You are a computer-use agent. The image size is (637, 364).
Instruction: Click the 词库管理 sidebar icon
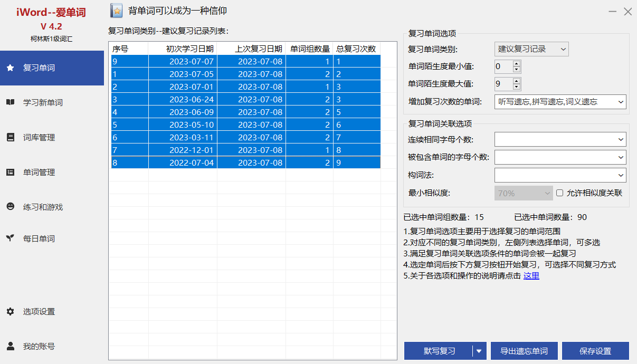(10, 138)
